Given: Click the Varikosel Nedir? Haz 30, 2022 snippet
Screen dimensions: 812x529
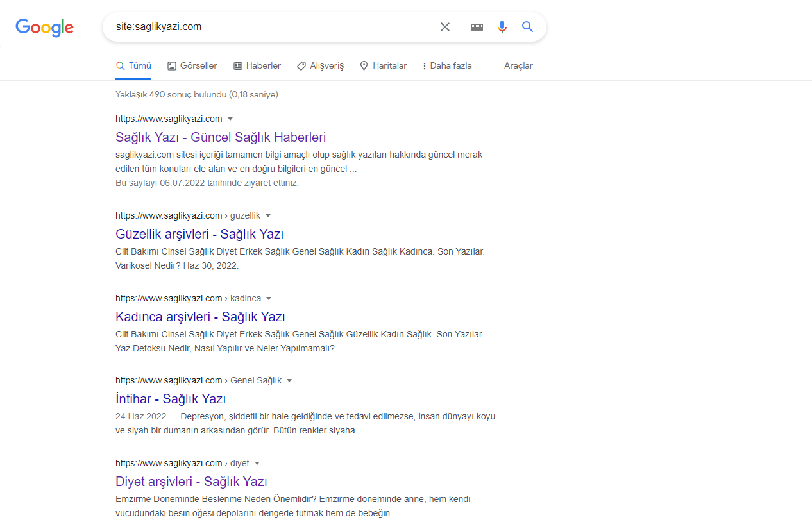Looking at the screenshot, I should [x=177, y=265].
